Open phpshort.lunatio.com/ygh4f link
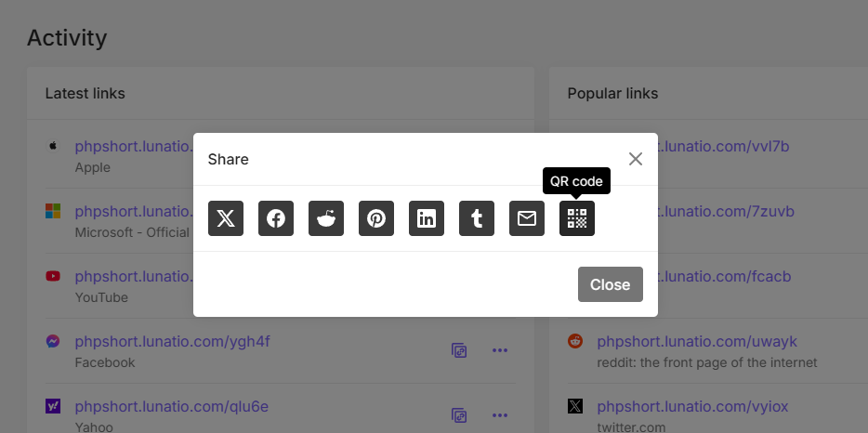 [x=172, y=342]
